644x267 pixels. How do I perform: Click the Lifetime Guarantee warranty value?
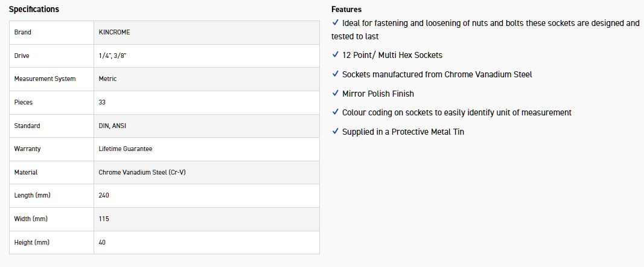[x=126, y=149]
